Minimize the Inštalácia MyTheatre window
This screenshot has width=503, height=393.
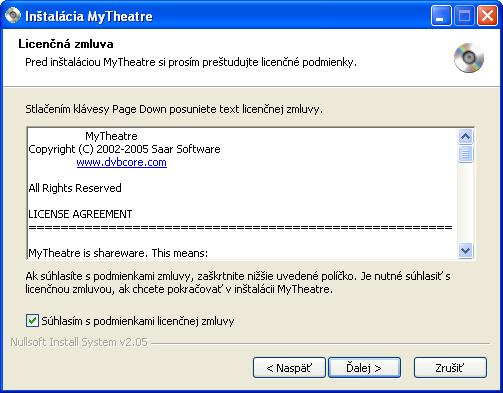pyautogui.click(x=441, y=16)
